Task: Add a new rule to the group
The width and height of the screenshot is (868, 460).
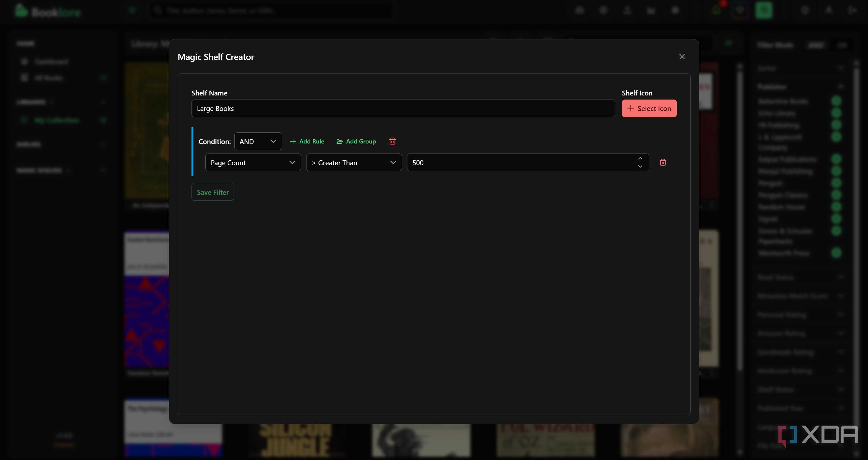Action: pos(307,141)
